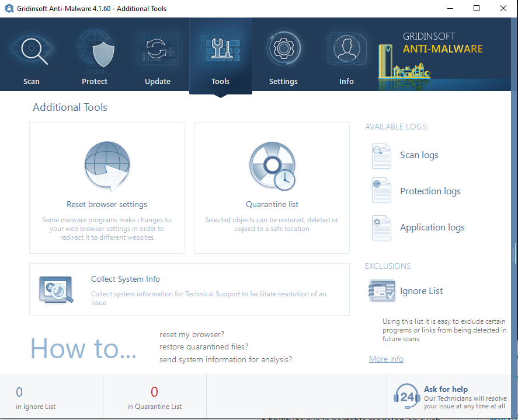
Task: Click the Protection logs document icon
Action: pyautogui.click(x=381, y=190)
